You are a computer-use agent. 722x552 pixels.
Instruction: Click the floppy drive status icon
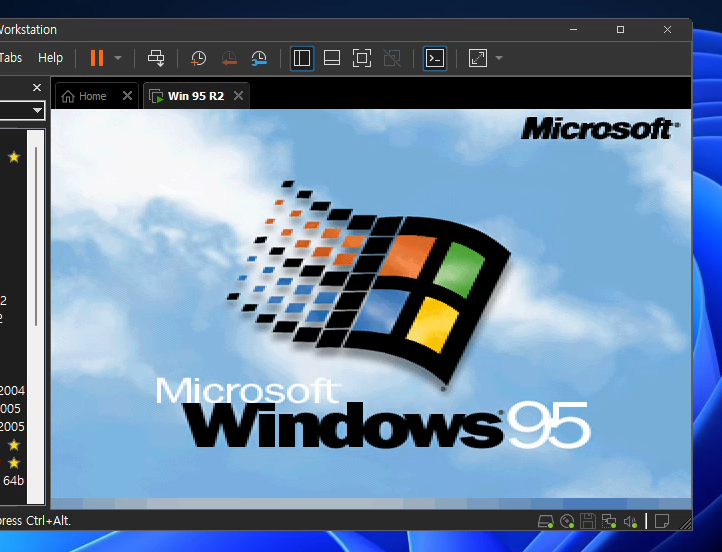[x=588, y=522]
